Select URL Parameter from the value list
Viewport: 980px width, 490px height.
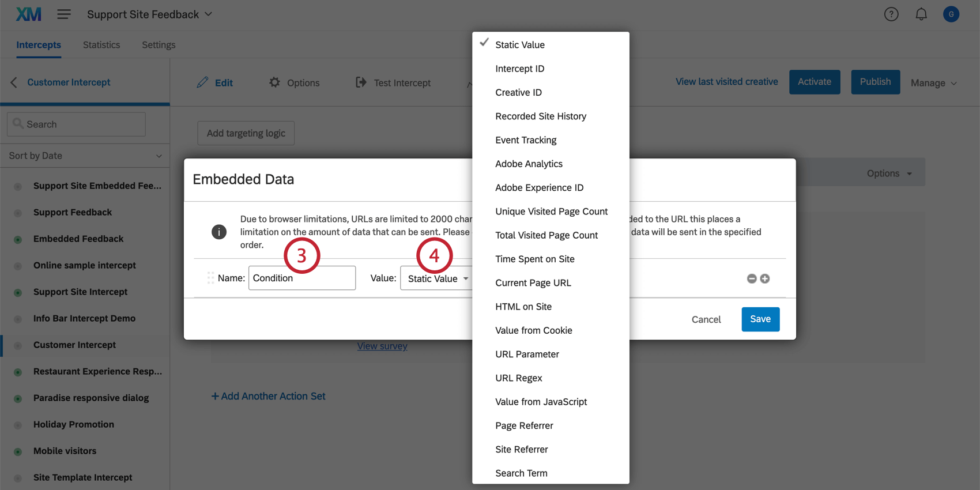pyautogui.click(x=527, y=354)
